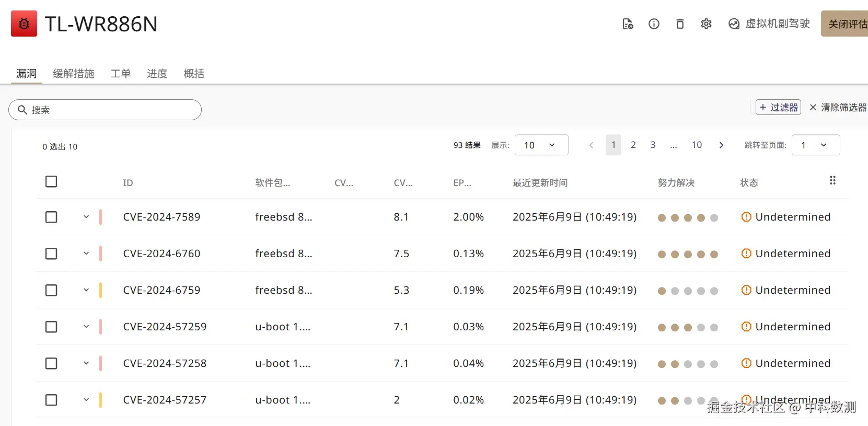Click Undetermined warning icon for CVE-2024-6760

746,253
